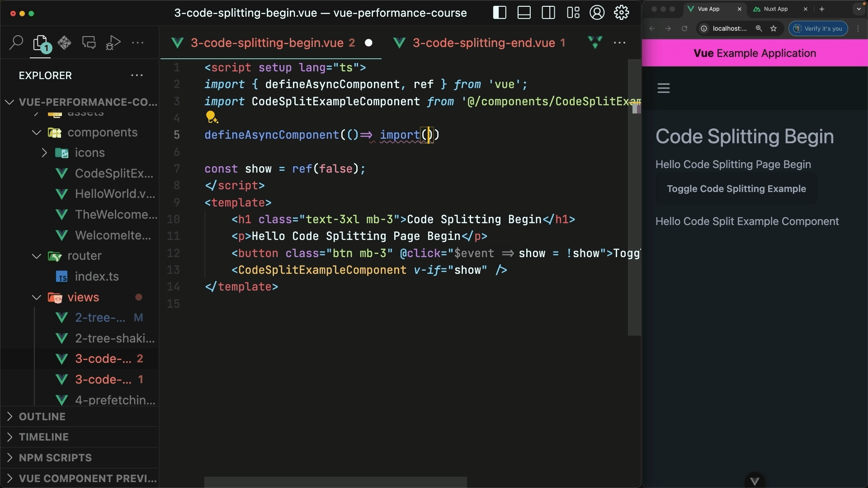Image resolution: width=868 pixels, height=488 pixels.
Task: Switch to Nuxt App browser tab
Action: tap(780, 9)
